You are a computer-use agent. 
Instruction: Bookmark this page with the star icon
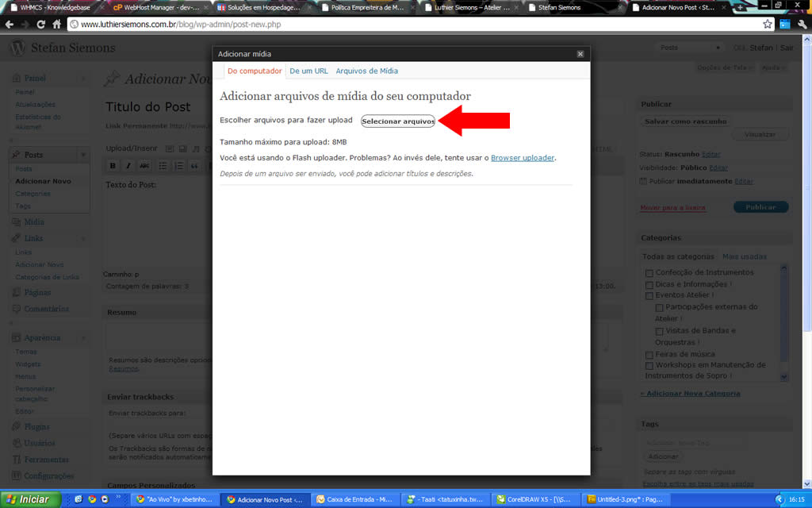[767, 25]
